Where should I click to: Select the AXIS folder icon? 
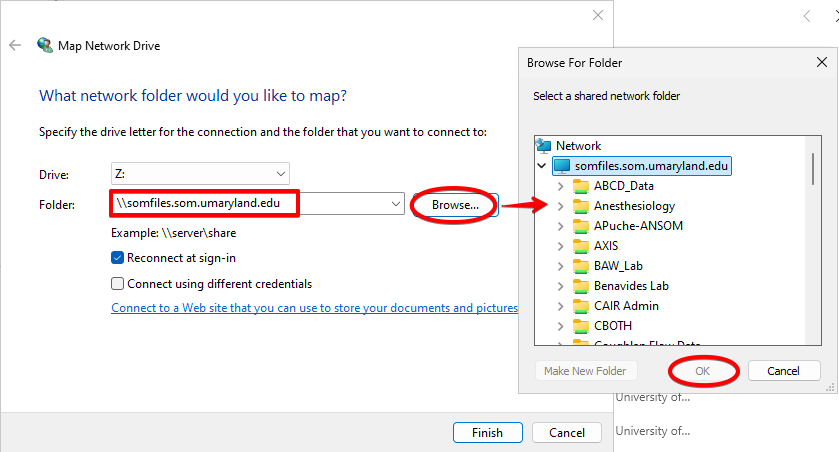(581, 246)
